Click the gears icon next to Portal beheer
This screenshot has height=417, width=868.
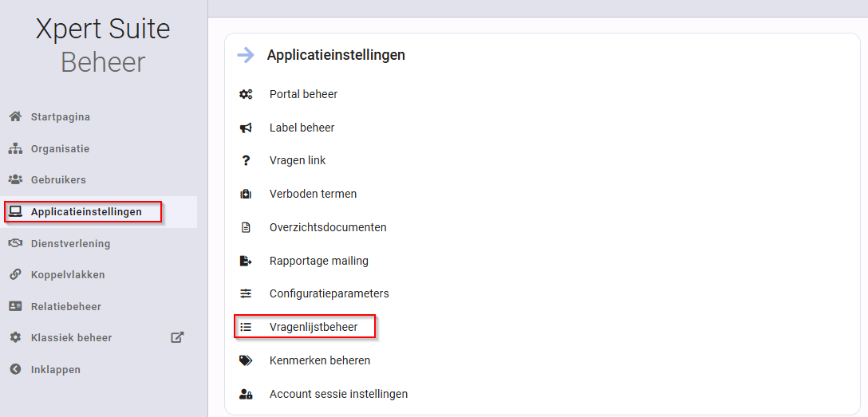point(246,94)
